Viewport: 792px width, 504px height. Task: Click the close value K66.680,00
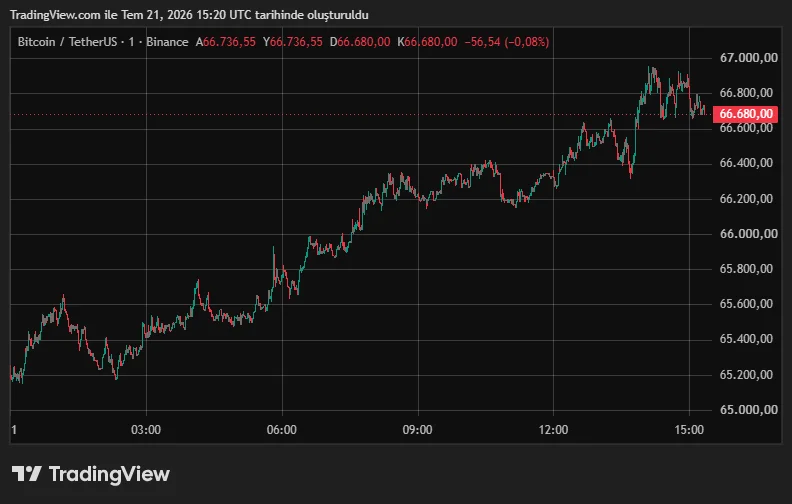click(427, 42)
